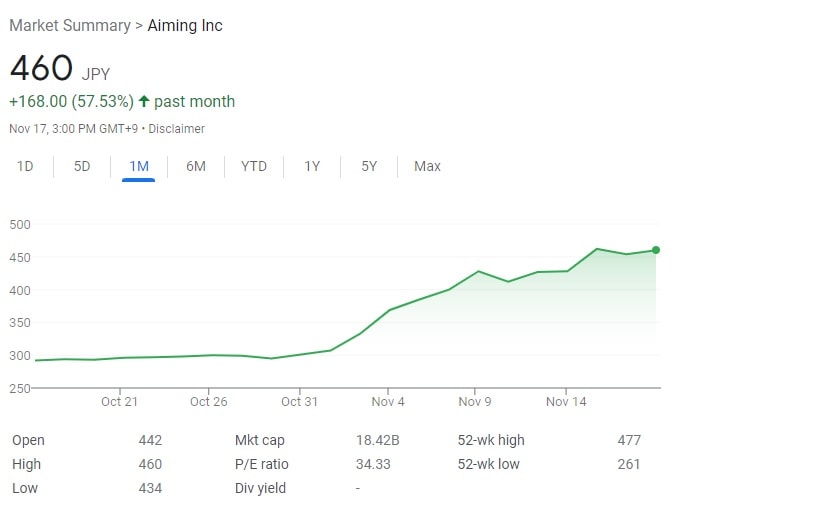Click the Disclaimer link
The width and height of the screenshot is (819, 511).
[x=177, y=129]
